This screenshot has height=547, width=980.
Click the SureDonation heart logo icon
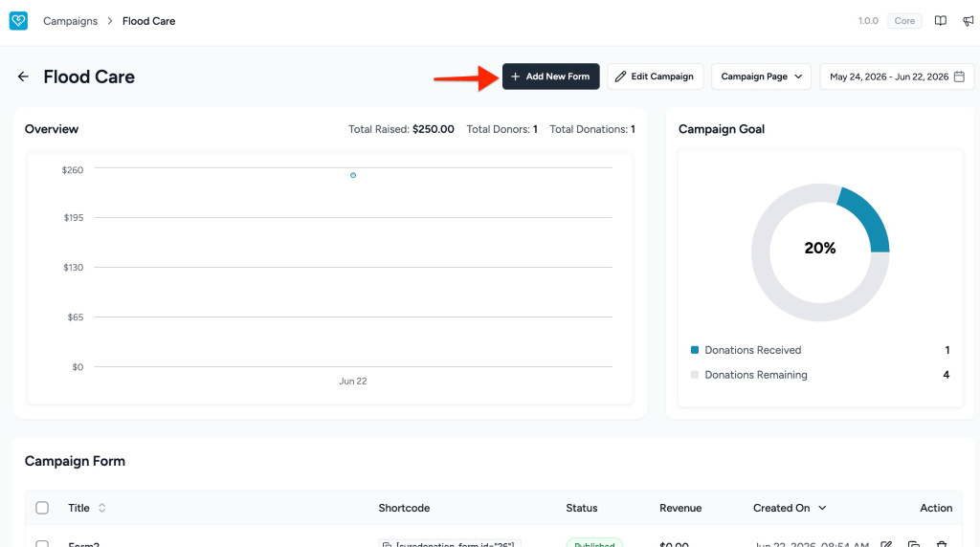pyautogui.click(x=18, y=21)
